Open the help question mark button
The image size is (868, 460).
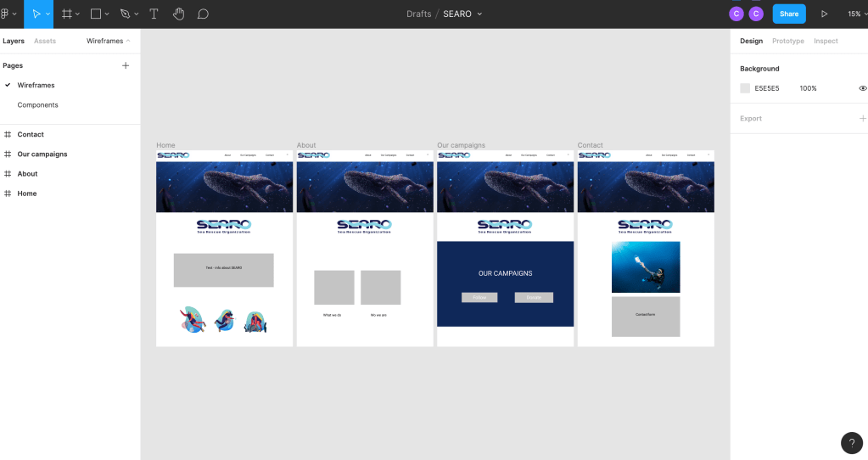(x=852, y=442)
